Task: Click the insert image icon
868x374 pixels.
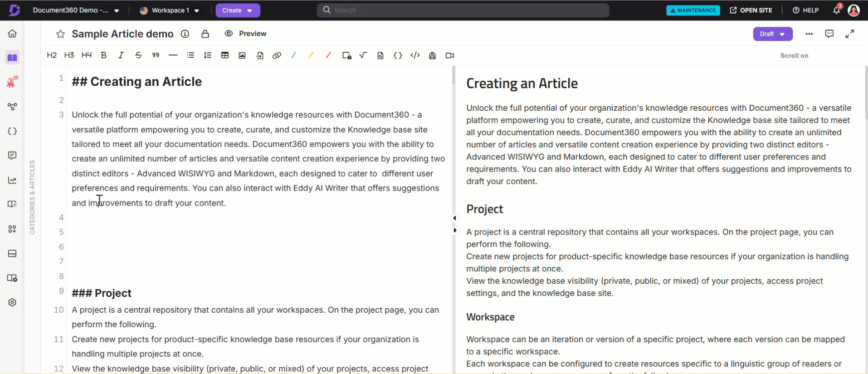Action: [242, 55]
